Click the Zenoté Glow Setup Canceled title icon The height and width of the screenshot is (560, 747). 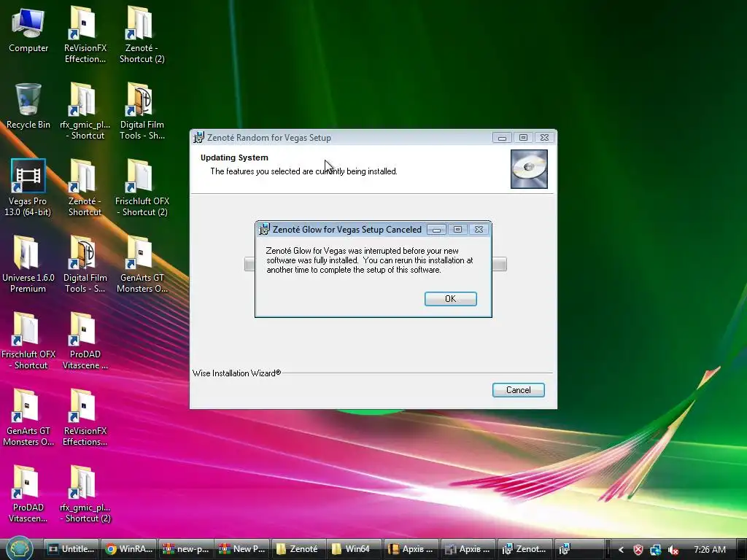(264, 230)
